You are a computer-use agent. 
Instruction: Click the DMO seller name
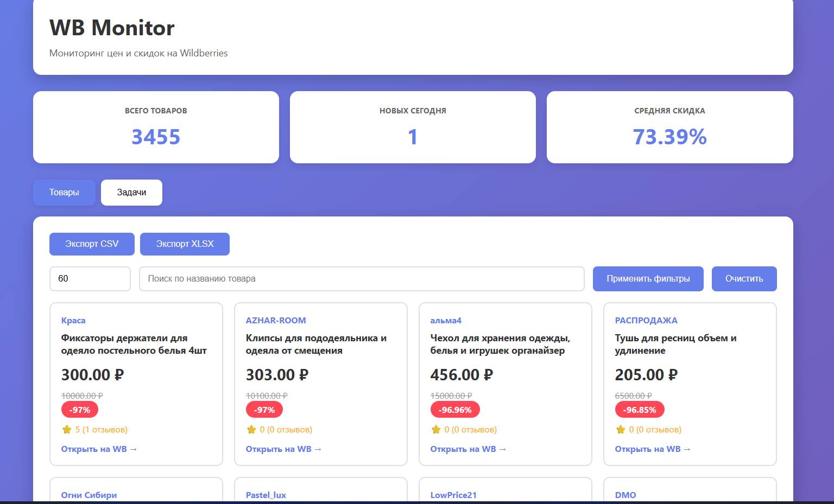click(x=625, y=495)
